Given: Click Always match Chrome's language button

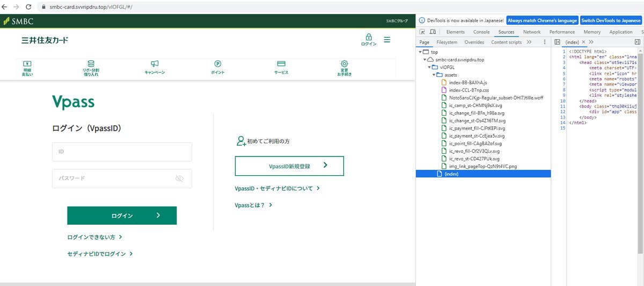Looking at the screenshot, I should click(x=542, y=20).
